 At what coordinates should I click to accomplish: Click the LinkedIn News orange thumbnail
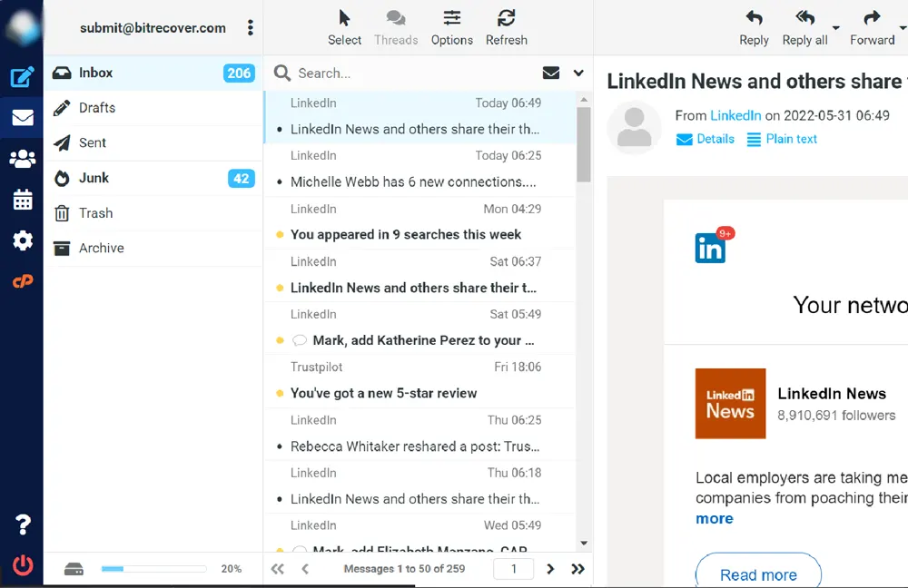pyautogui.click(x=730, y=404)
